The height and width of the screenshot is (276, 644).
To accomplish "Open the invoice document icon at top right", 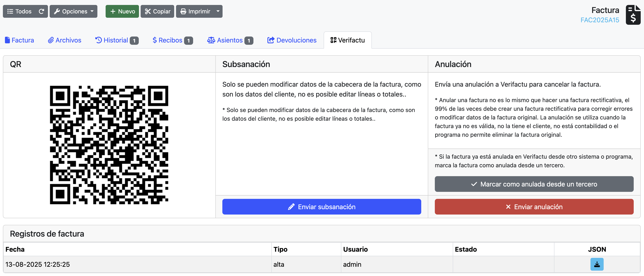I will [633, 15].
